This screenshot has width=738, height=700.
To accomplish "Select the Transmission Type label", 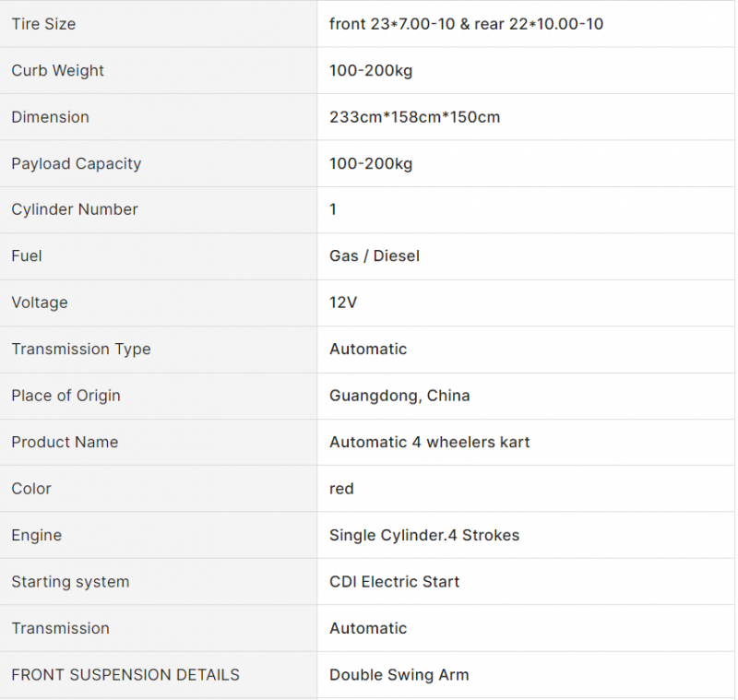I will pos(81,349).
